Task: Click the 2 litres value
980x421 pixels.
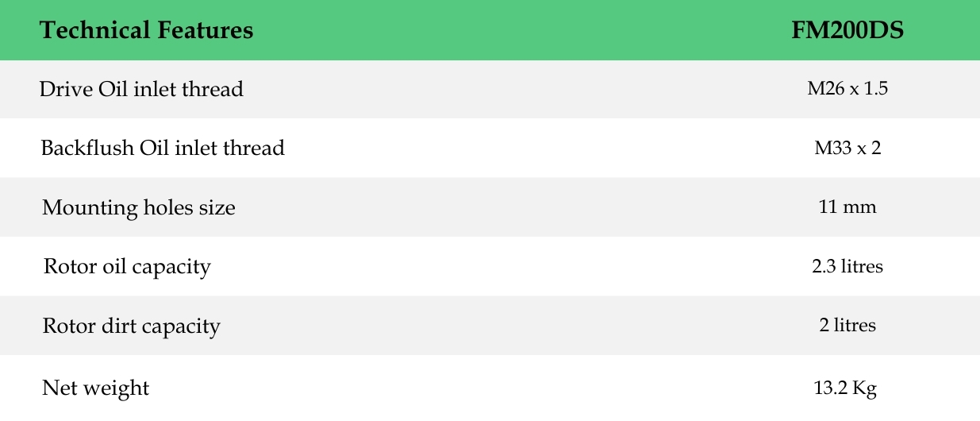Action: [x=847, y=325]
